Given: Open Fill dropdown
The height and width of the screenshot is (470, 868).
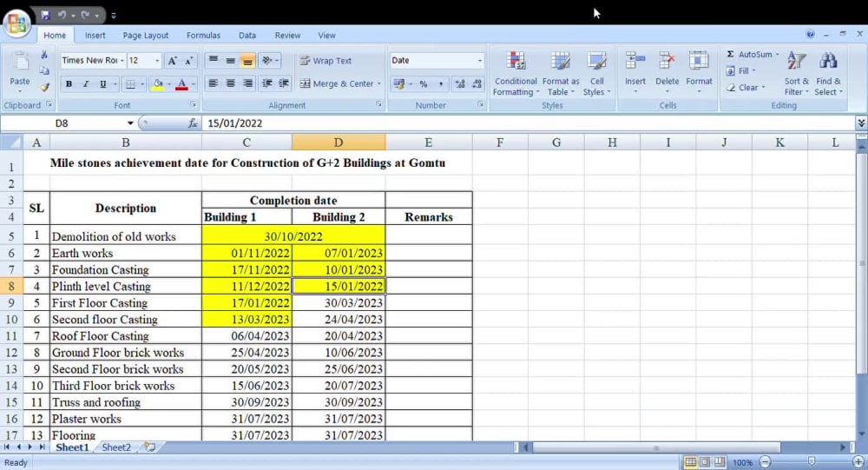Looking at the screenshot, I should 740,71.
